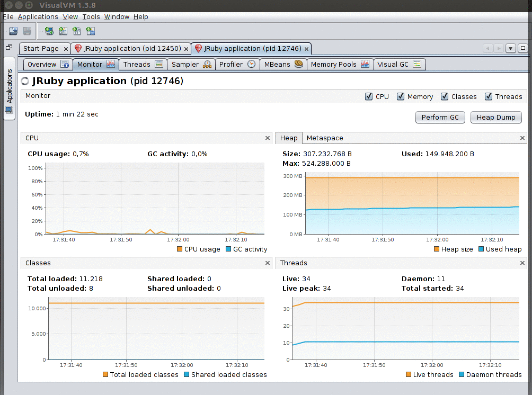Click the Visual GC tab's icon
This screenshot has width=532, height=395.
(417, 64)
